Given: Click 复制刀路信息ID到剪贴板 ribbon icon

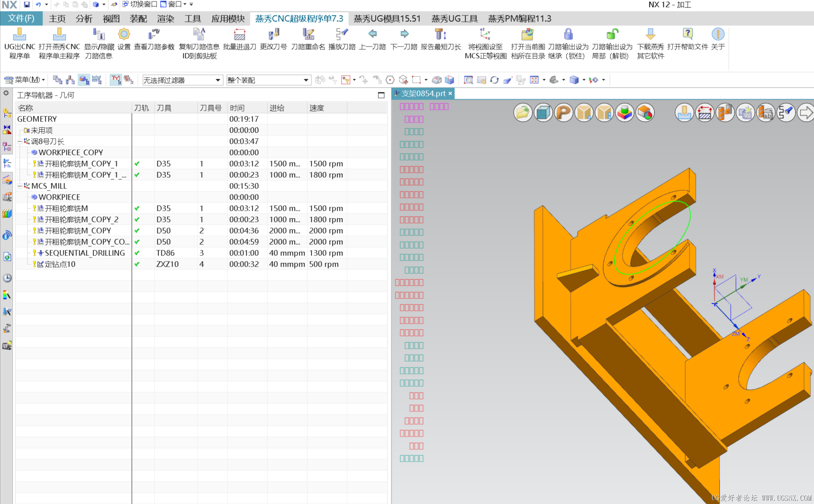Looking at the screenshot, I should point(199,34).
